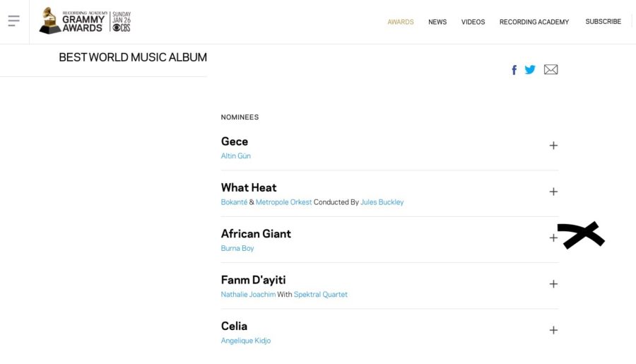
Task: Click the Grammy Awards logo
Action: [x=85, y=21]
